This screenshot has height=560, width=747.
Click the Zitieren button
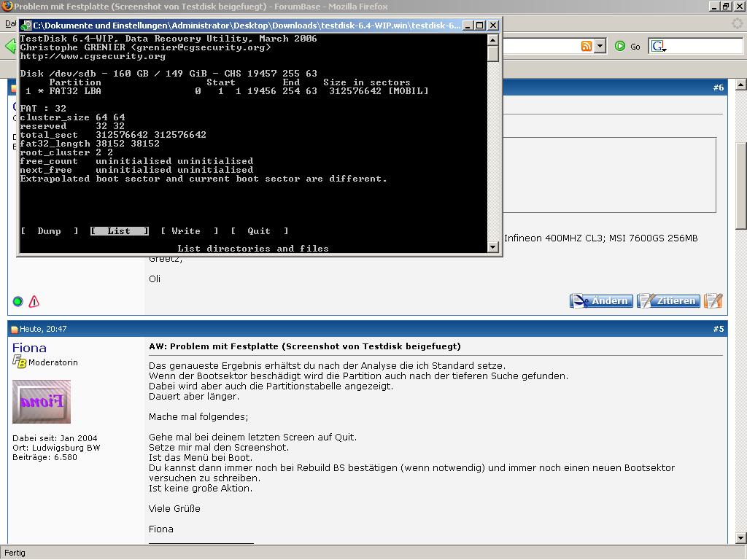(668, 301)
